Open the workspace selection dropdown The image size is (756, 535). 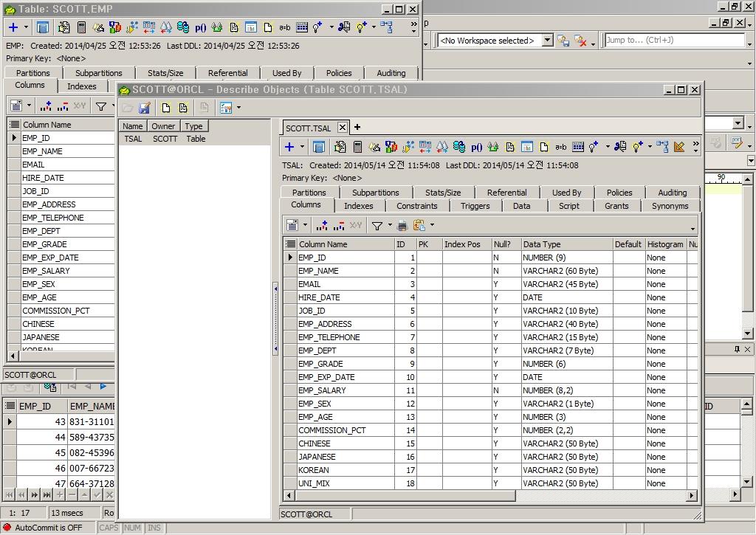(547, 41)
